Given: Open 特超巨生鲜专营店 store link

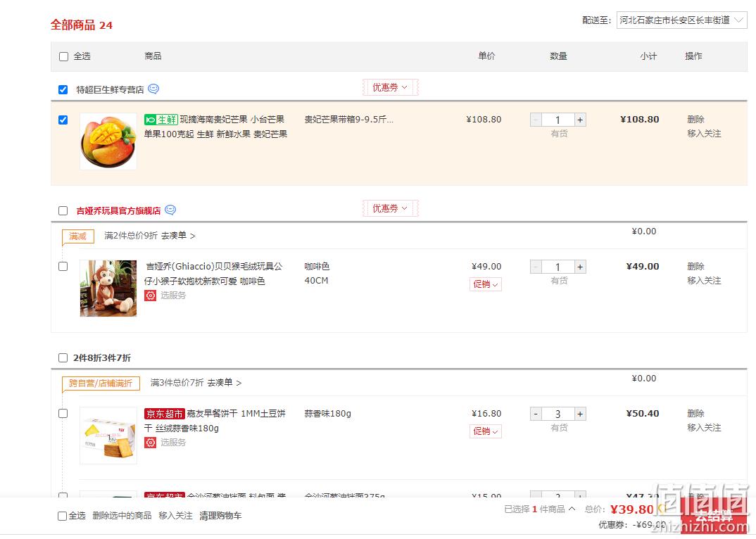Looking at the screenshot, I should pyautogui.click(x=110, y=89).
